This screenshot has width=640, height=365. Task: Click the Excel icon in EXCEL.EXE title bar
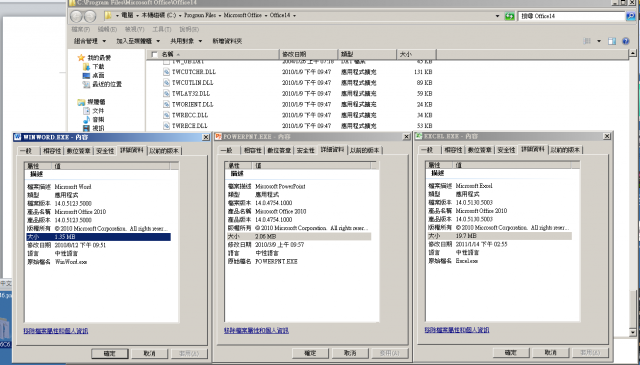tap(419, 136)
